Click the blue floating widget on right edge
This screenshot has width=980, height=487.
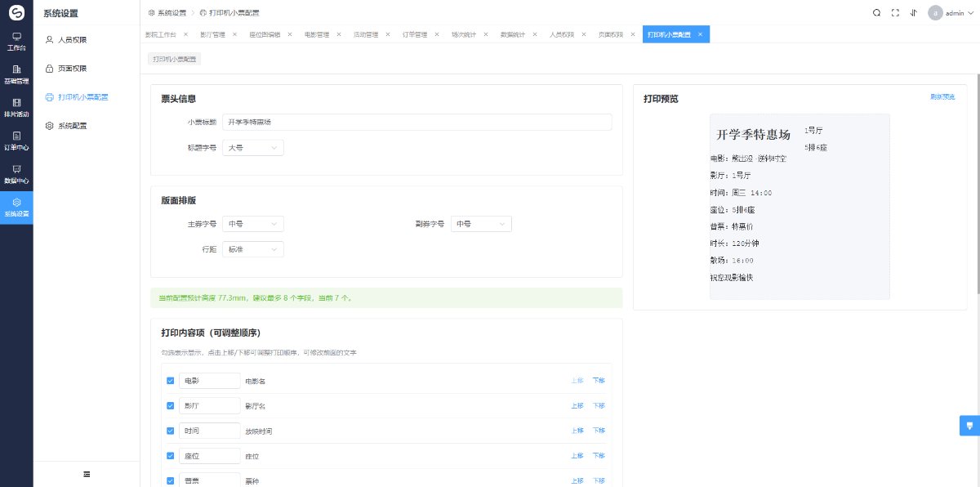pyautogui.click(x=969, y=426)
